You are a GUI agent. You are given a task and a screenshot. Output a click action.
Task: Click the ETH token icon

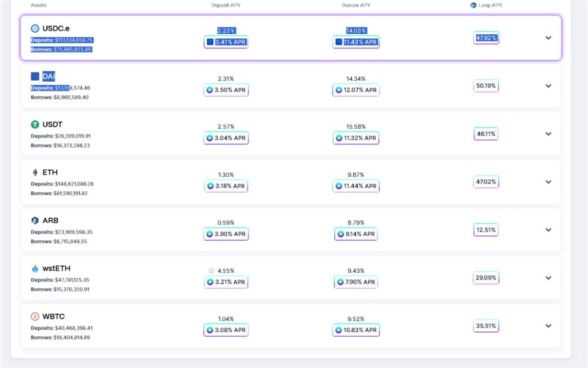35,173
